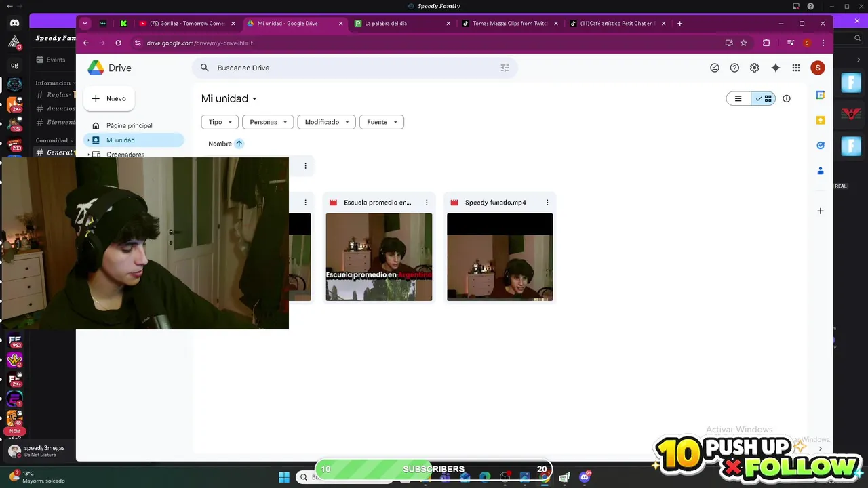Reload the page in Chrome
This screenshot has width=868, height=488.
[x=118, y=43]
